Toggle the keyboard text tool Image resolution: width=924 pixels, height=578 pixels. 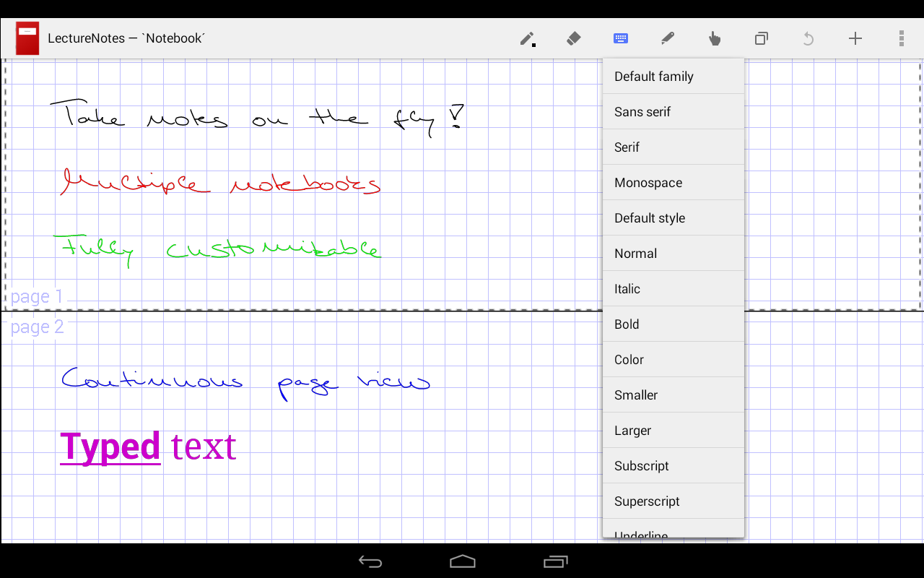[x=621, y=38]
